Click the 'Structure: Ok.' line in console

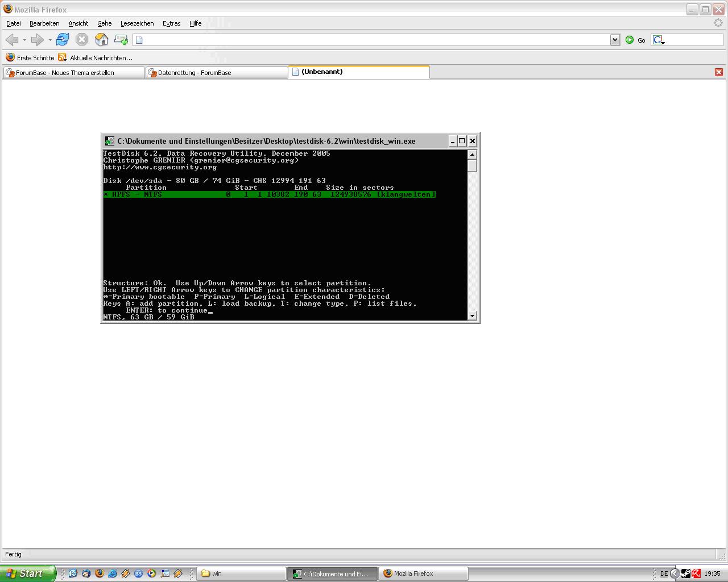point(237,283)
